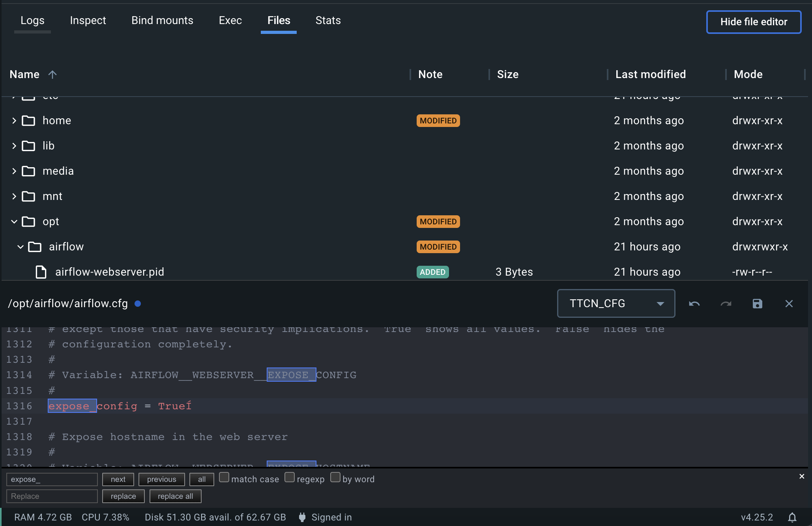Screen dimensions: 812x526
Task: Close the search and replace bar
Action: 801,476
